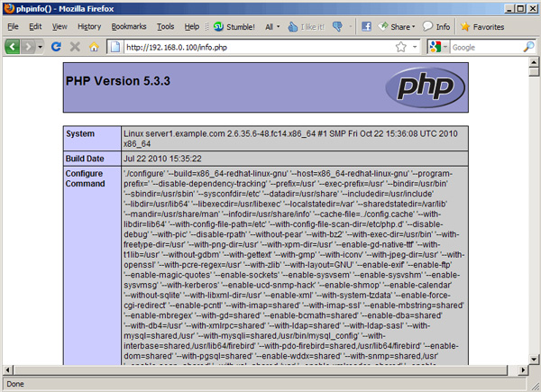
Task: Click the vertical scrollbar up arrow
Action: point(534,62)
